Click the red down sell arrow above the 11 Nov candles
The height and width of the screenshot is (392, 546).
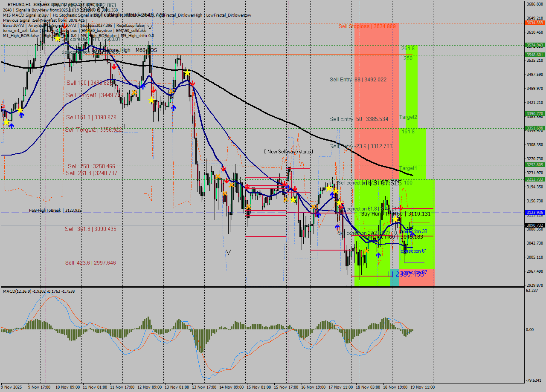[x=114, y=66]
